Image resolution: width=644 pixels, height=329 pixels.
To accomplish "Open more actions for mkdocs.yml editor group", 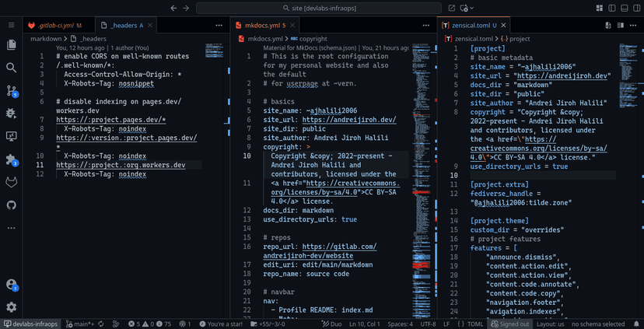I will click(x=425, y=25).
